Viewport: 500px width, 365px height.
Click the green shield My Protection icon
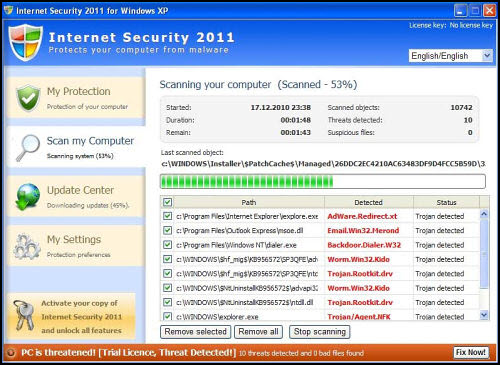[28, 98]
